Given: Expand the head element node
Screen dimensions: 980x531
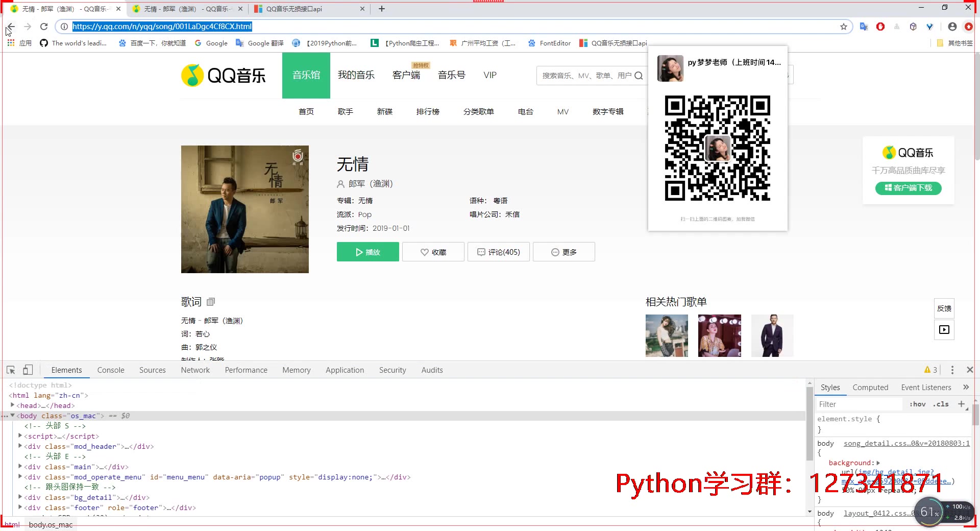Looking at the screenshot, I should 12,405.
